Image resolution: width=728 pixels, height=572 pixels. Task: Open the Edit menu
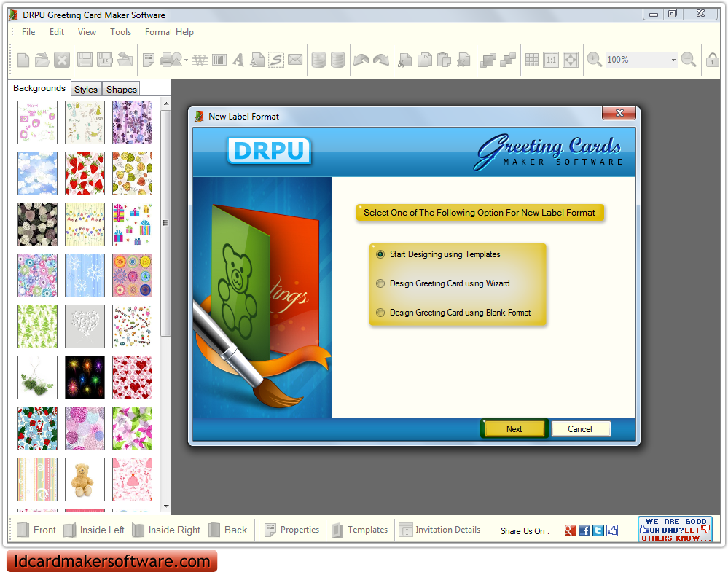point(57,32)
